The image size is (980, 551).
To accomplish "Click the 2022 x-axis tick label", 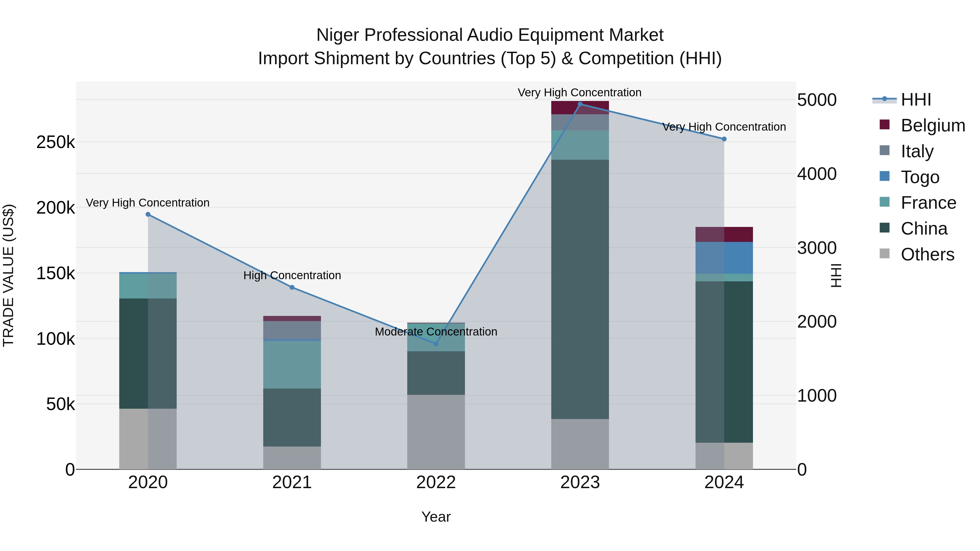I will click(436, 482).
